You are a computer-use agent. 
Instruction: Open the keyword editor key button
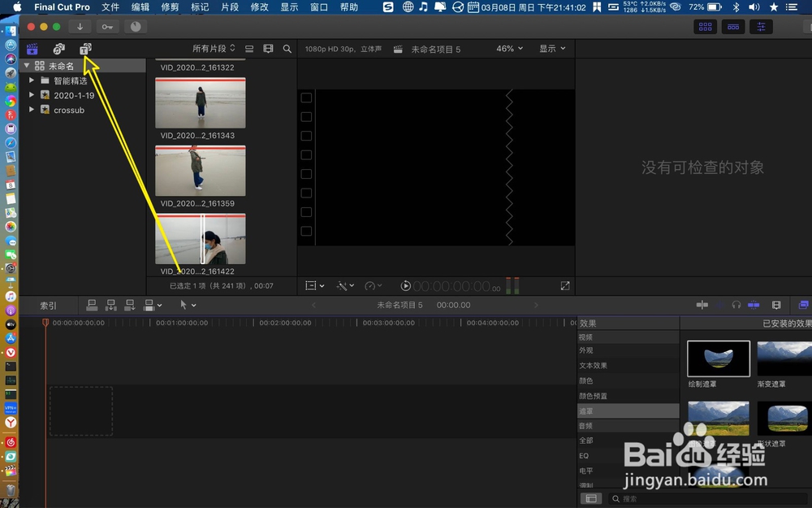[x=107, y=27]
